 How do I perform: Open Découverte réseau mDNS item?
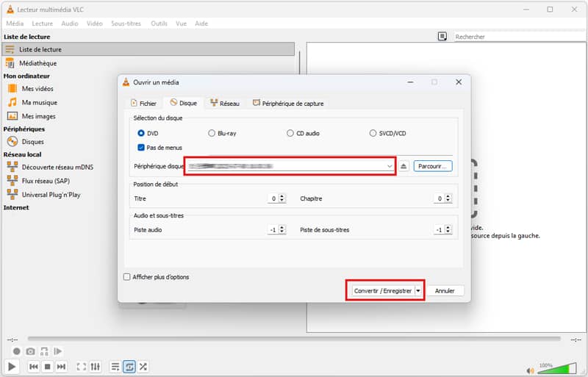57,167
